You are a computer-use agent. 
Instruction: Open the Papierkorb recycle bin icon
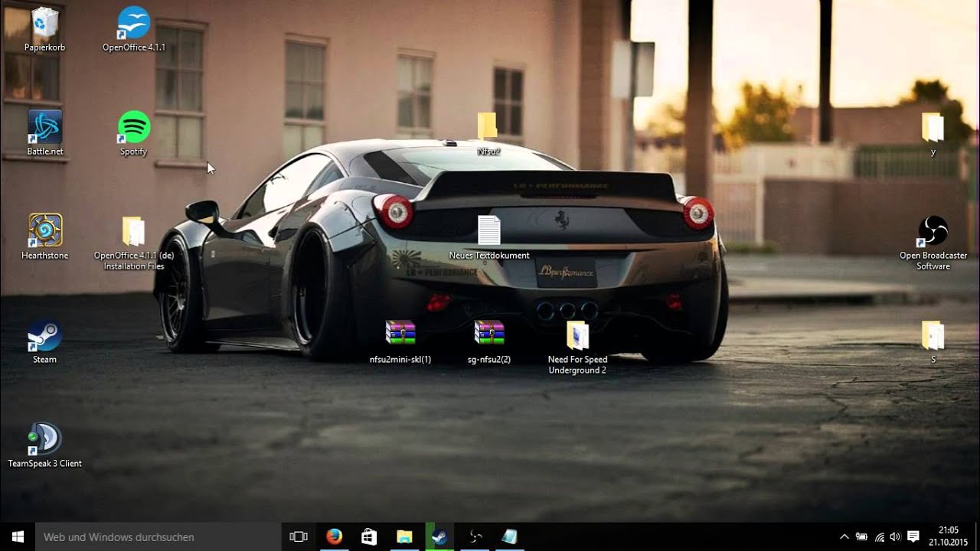(x=44, y=29)
